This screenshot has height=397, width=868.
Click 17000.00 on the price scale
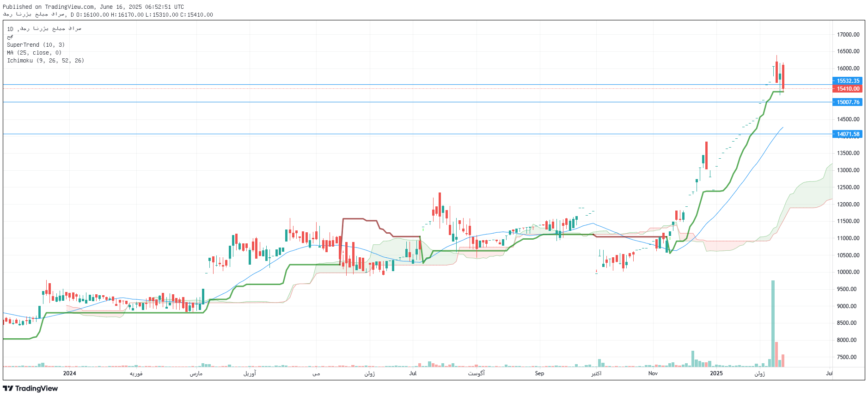click(848, 35)
